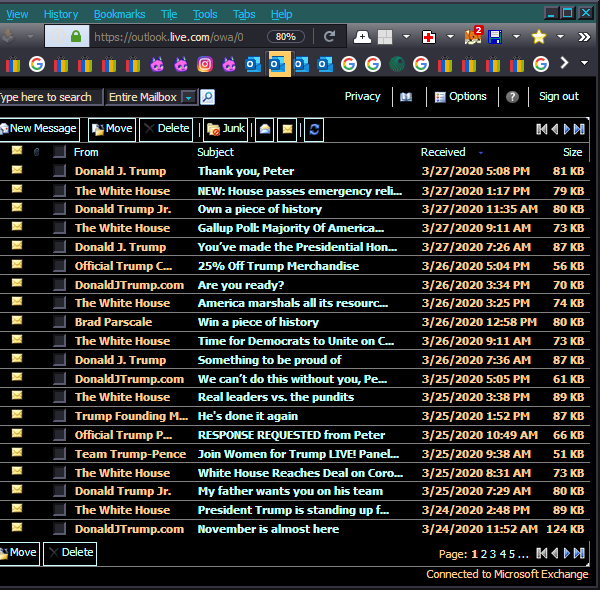Click the top Move button
The width and height of the screenshot is (600, 590).
pos(112,129)
